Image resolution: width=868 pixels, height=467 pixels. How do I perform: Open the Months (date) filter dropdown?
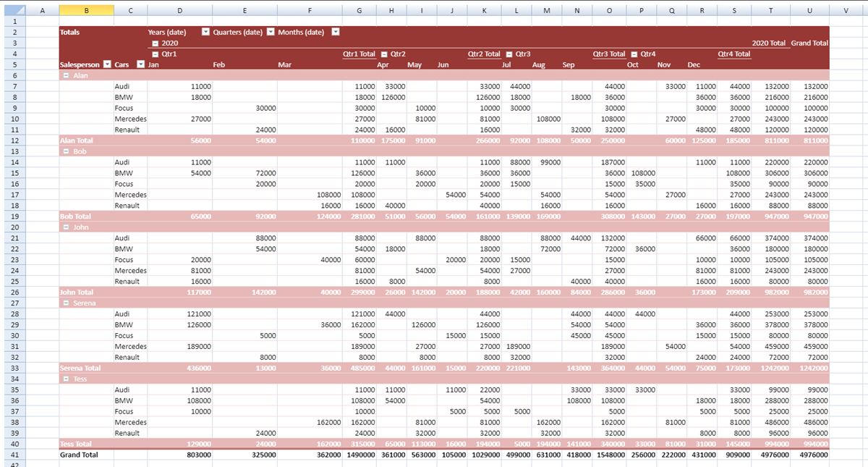pos(336,32)
